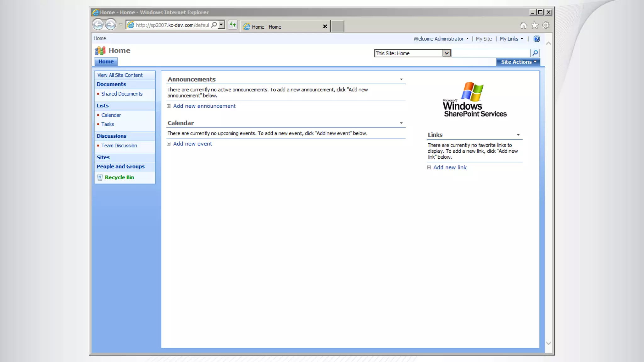Open the Site Actions menu
The image size is (644, 362).
pos(518,62)
